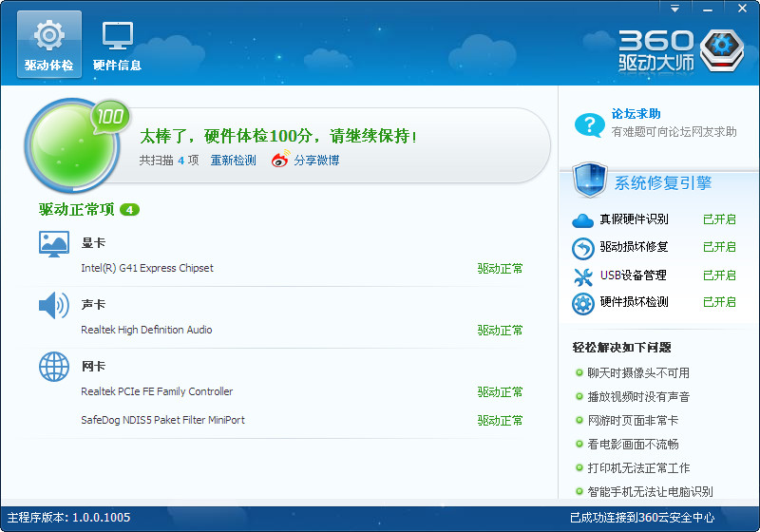Click the 100 score bubble badge
The height and width of the screenshot is (532, 760).
click(x=110, y=116)
